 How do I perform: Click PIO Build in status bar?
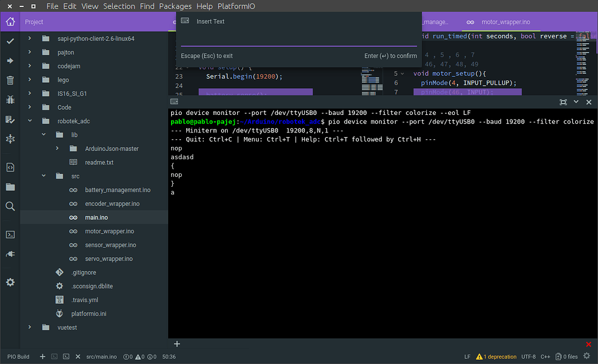tap(18, 356)
